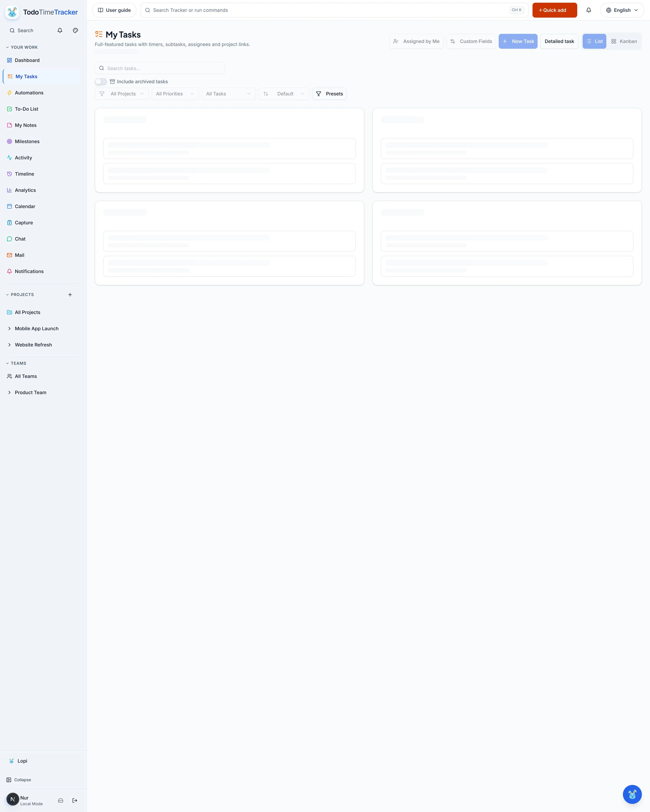Open the Lopi assistant floating button

632,794
